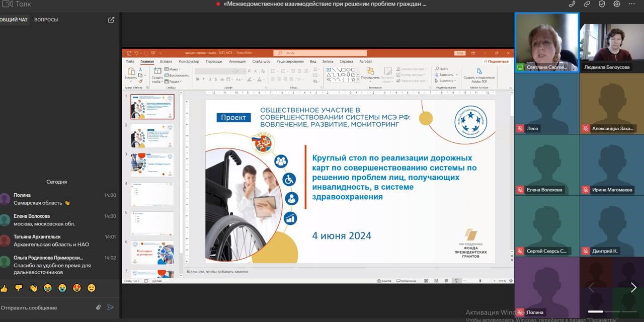Click the phone call icon in header
Image resolution: width=644 pixels, height=322 pixels.
click(x=572, y=4)
